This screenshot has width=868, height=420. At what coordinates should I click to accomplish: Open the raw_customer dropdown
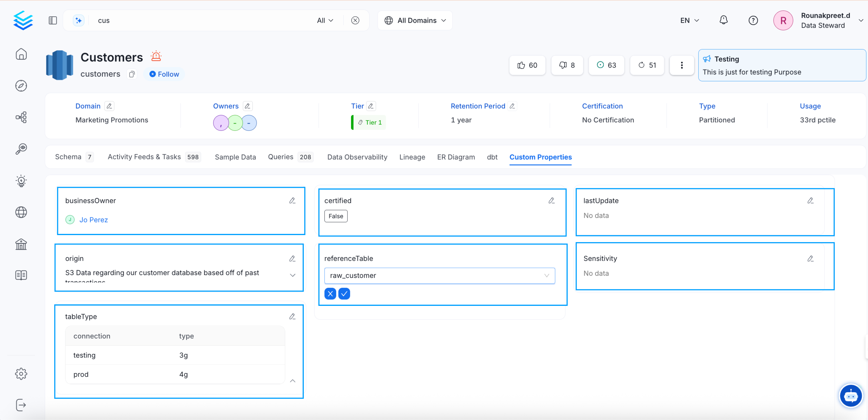pos(439,275)
